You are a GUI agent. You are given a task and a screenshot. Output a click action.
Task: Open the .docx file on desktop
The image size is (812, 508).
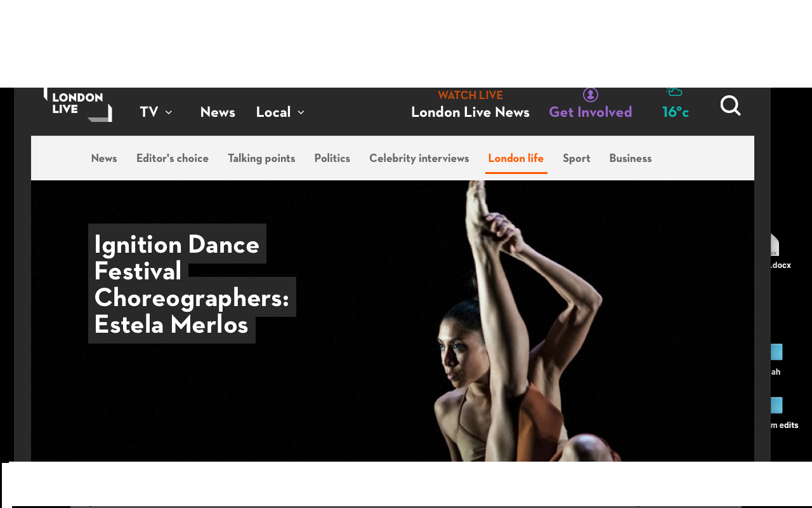(x=774, y=252)
